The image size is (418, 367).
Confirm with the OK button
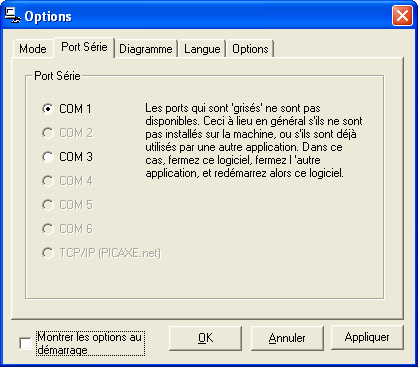coord(205,338)
